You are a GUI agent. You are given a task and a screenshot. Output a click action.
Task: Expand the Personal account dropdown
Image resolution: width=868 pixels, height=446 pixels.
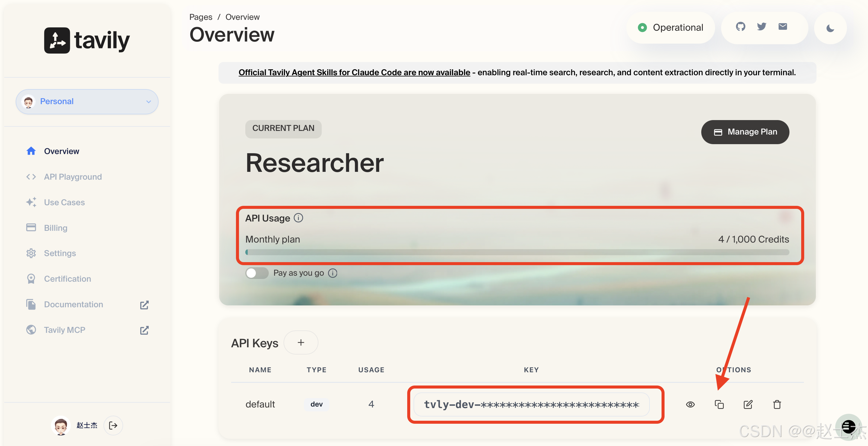87,101
